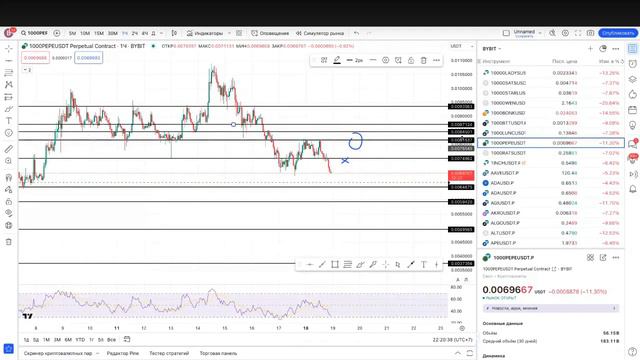Image resolution: width=640 pixels, height=360 pixels.
Task: Click the remove objects trash icon in left toolbar
Action: (x=9, y=242)
